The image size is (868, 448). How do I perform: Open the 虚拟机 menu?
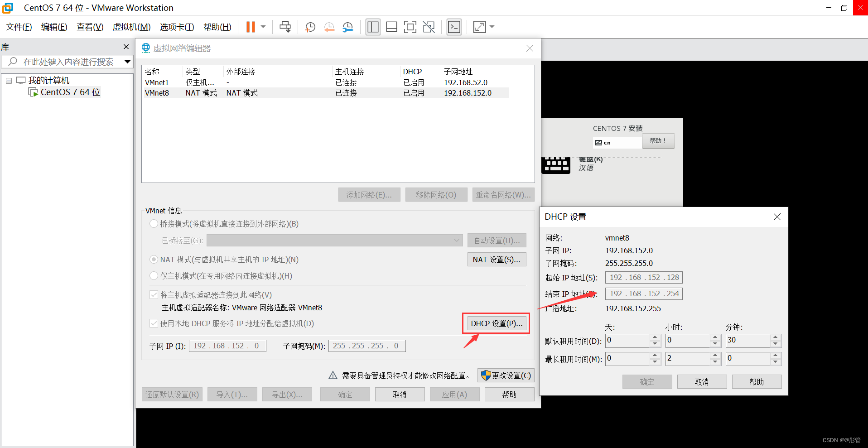pyautogui.click(x=131, y=27)
